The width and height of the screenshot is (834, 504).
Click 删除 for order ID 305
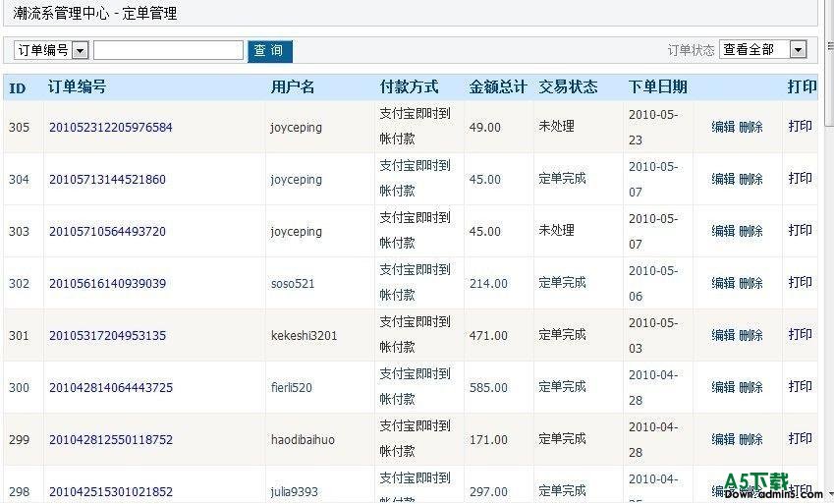[x=751, y=127]
